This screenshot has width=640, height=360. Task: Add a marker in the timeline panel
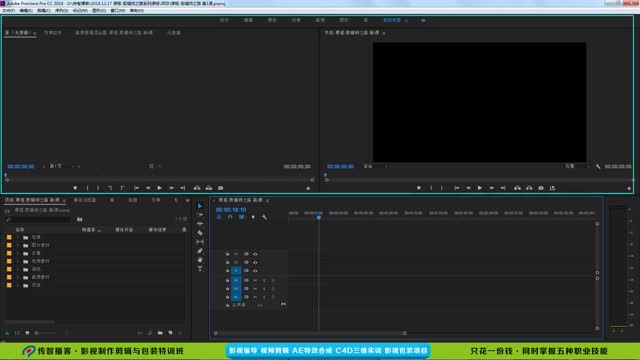click(x=253, y=217)
